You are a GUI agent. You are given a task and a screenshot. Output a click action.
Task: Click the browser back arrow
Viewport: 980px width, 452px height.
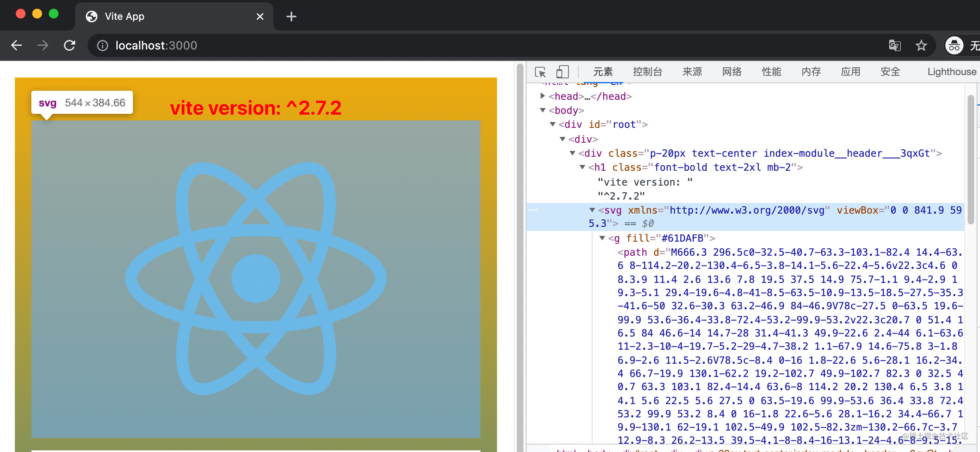pos(17,45)
